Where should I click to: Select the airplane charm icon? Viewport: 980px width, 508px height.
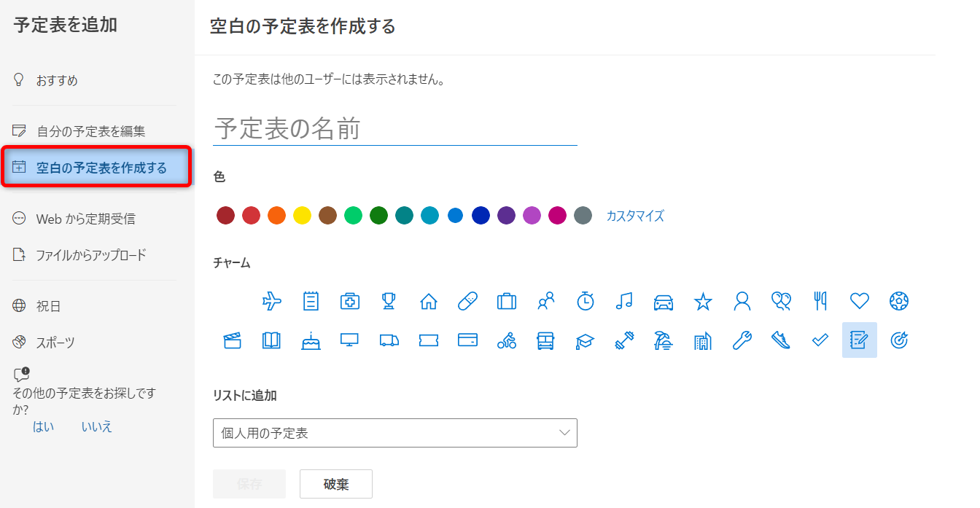tap(271, 301)
